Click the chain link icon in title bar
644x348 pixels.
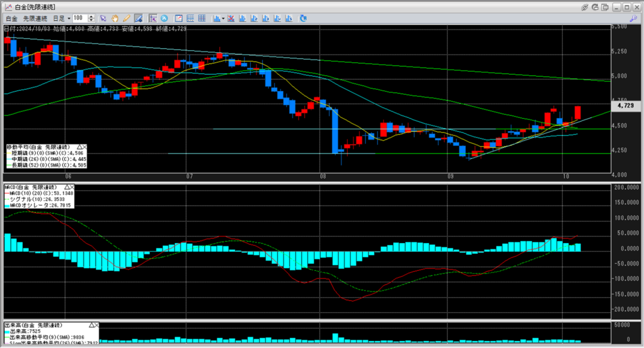(x=586, y=6)
